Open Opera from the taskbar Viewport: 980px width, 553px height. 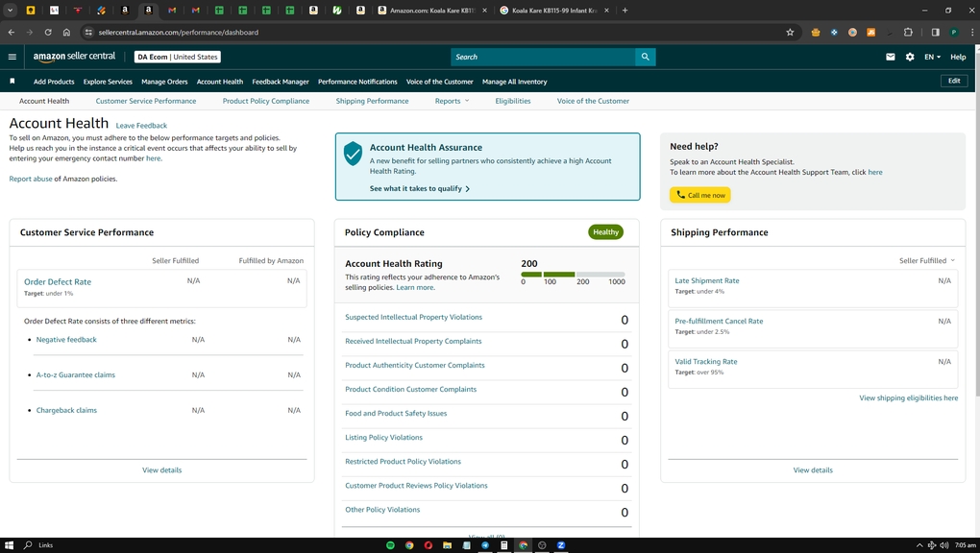(x=429, y=545)
